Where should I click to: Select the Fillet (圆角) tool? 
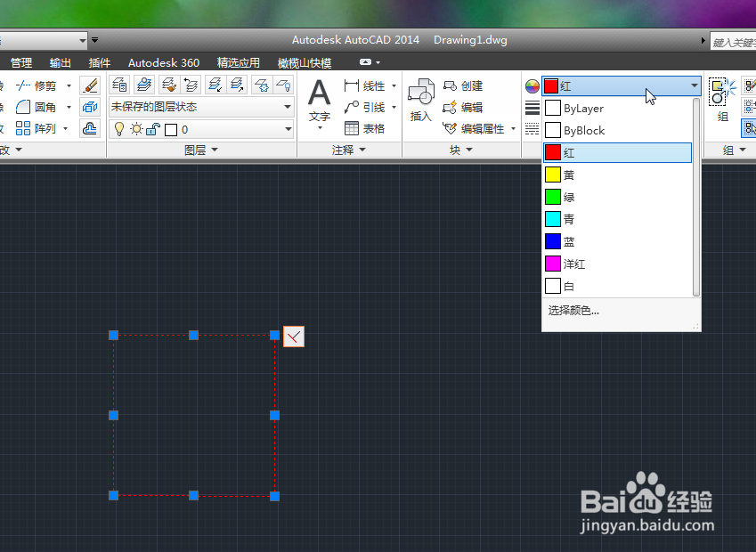pos(37,107)
